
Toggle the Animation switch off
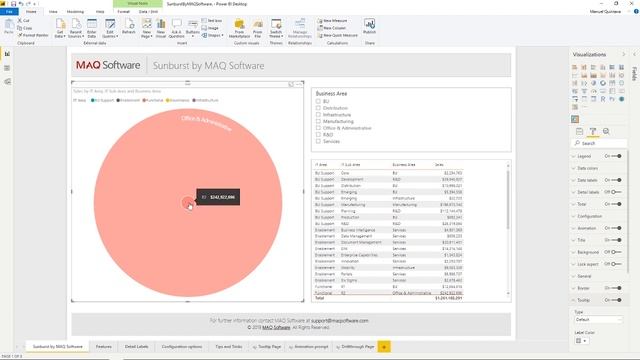tap(616, 228)
